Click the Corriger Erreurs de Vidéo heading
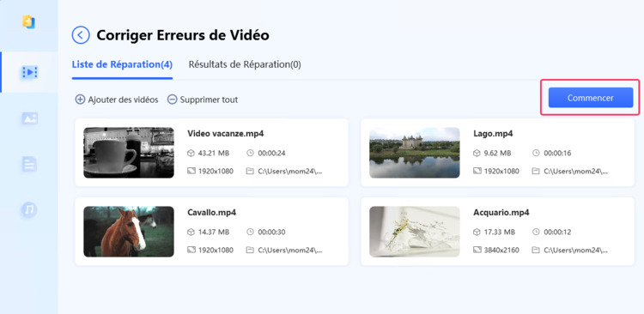Screen dimensions: 644x314 click(x=183, y=35)
